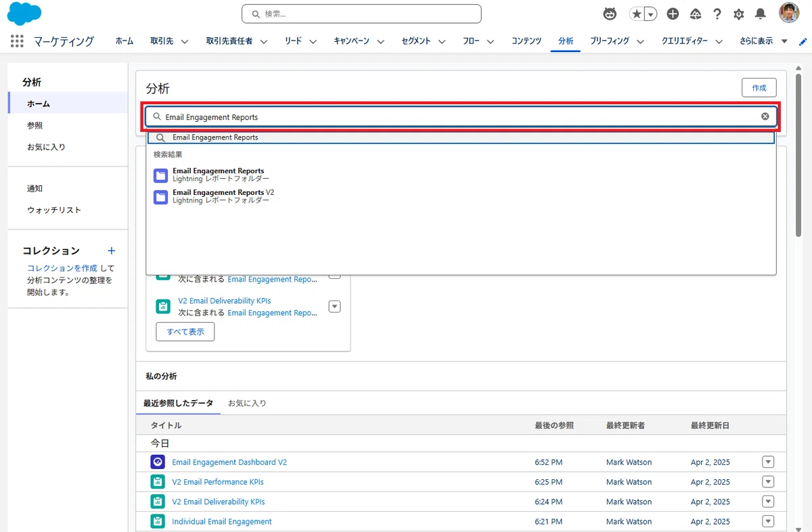Open row actions for Email Engagement Dashboard V2
The width and height of the screenshot is (812, 532).
pyautogui.click(x=768, y=462)
